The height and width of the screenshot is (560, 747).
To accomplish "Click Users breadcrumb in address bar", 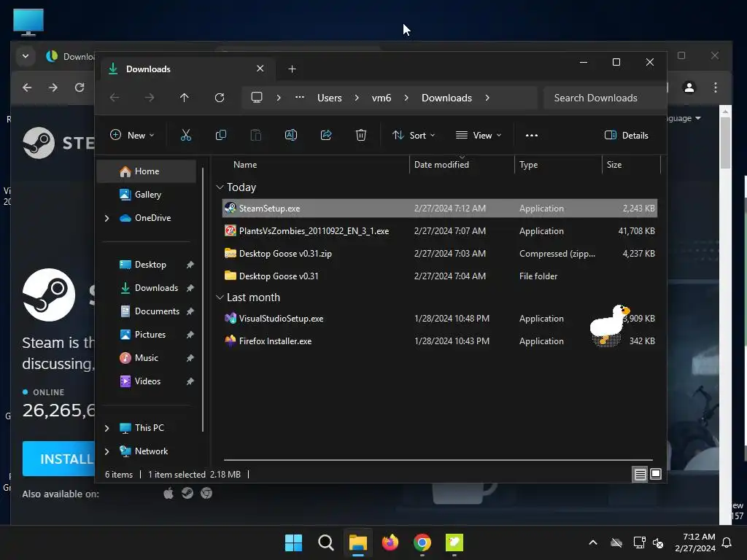I will pos(330,98).
